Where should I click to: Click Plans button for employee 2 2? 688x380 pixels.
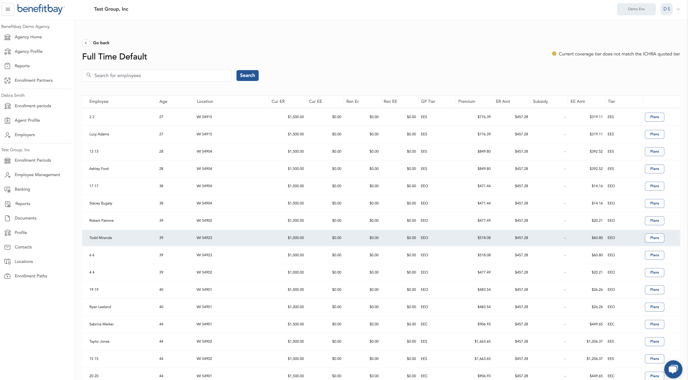click(x=654, y=117)
